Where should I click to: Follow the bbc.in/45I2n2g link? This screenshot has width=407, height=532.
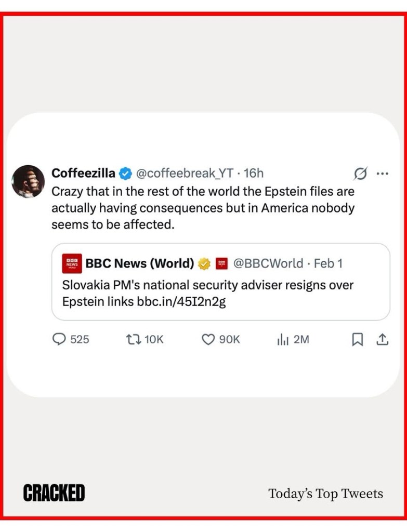point(181,301)
